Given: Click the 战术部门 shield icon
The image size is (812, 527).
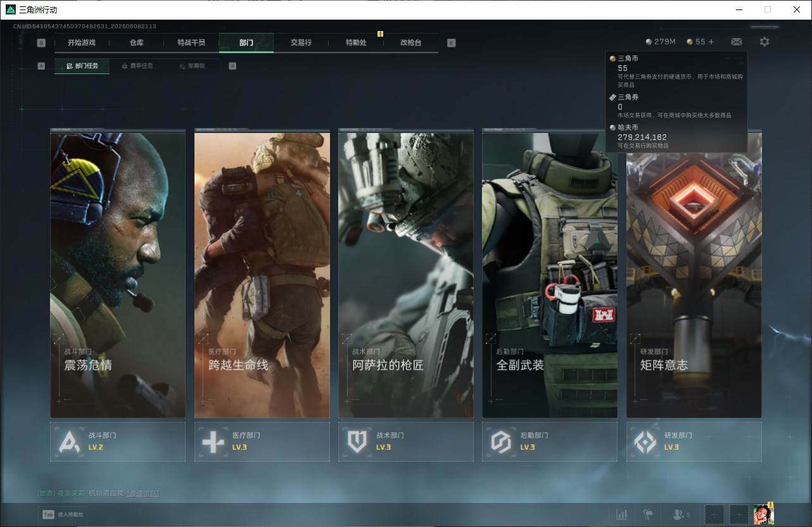Looking at the screenshot, I should point(357,441).
